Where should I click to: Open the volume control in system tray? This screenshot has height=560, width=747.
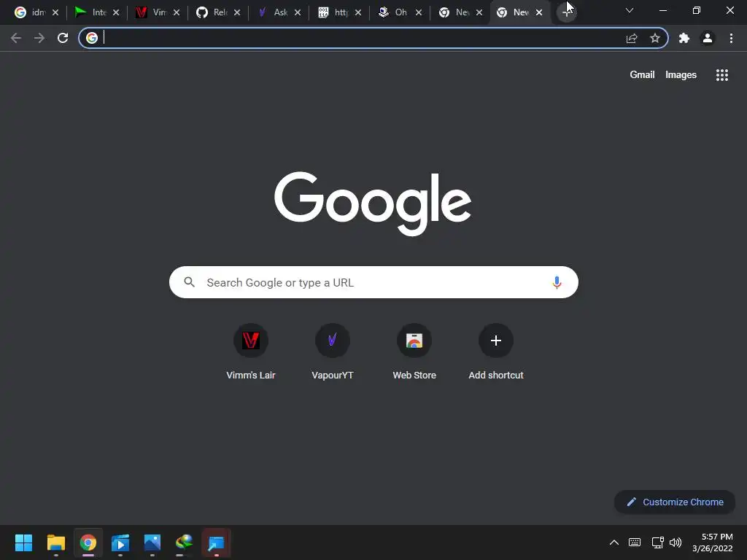pyautogui.click(x=676, y=542)
